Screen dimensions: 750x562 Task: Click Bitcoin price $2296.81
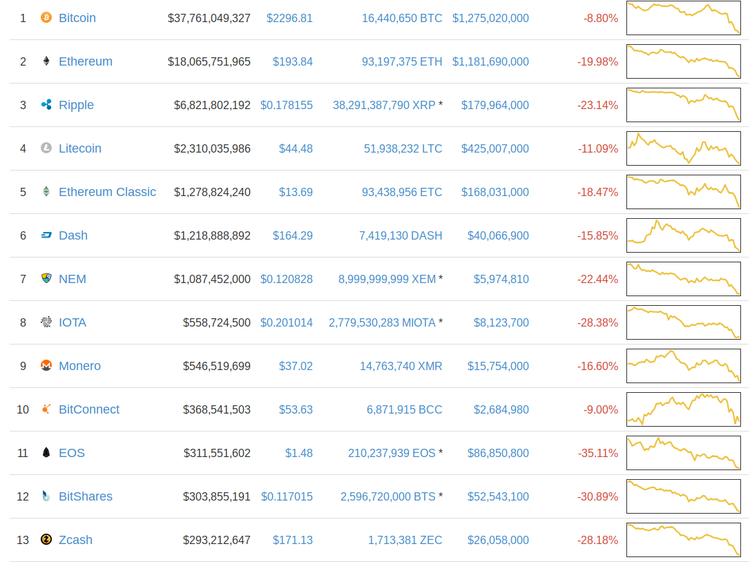[x=289, y=18]
